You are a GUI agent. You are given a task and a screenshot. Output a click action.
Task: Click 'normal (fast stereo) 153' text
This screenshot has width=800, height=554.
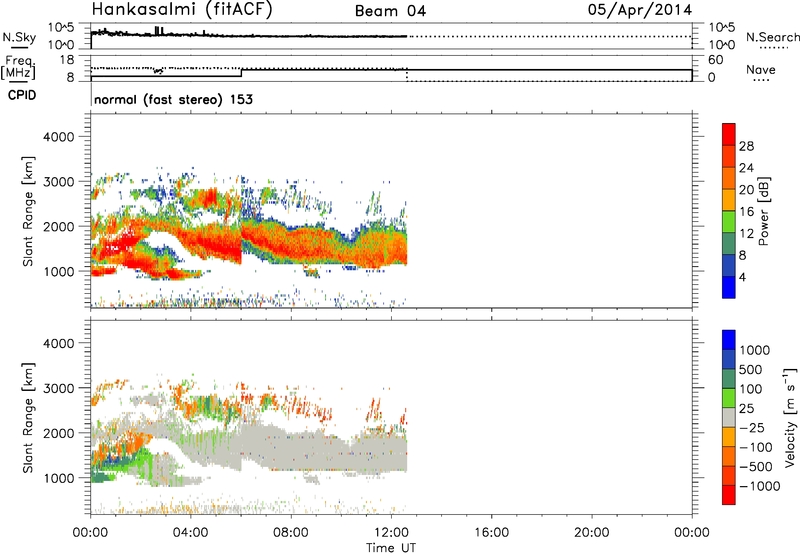(x=173, y=99)
